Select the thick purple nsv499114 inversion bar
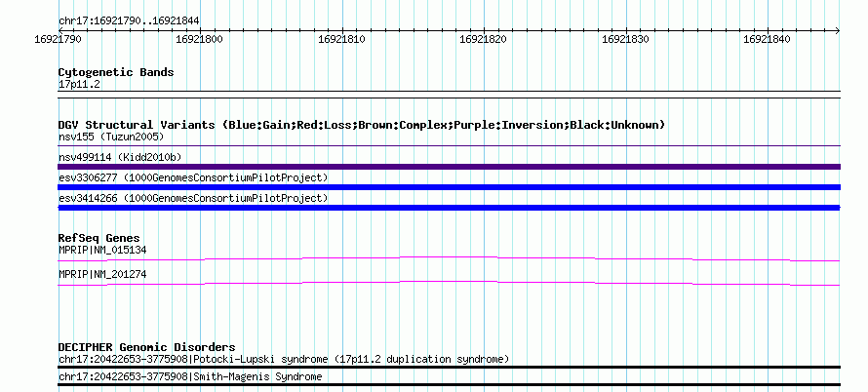The width and height of the screenshot is (868, 392). [449, 167]
